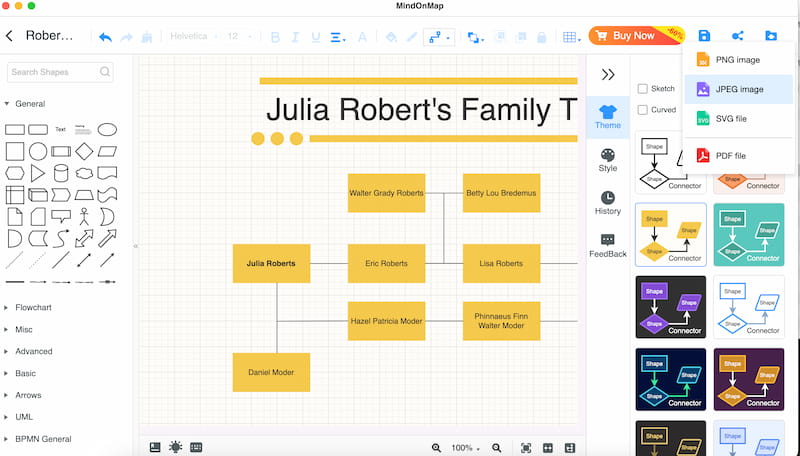Pick the fill color bucket
800x456 pixels.
coord(391,37)
